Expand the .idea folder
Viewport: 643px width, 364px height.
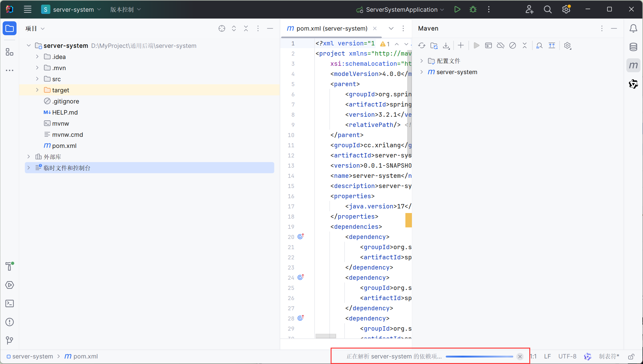coord(37,56)
